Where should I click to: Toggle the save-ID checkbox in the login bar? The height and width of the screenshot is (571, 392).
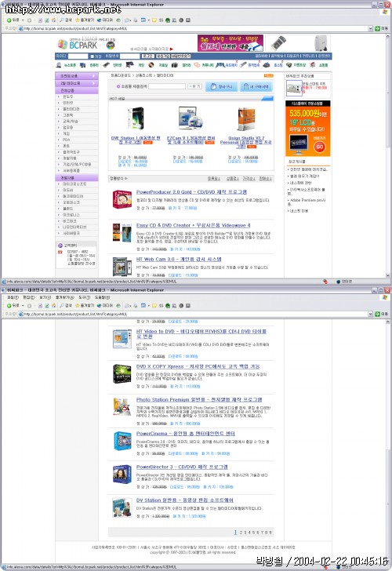pyautogui.click(x=92, y=56)
